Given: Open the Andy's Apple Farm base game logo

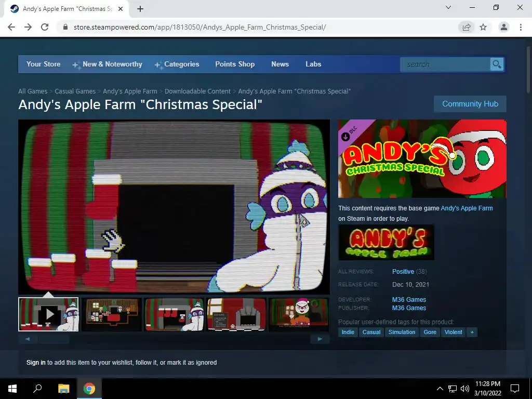Looking at the screenshot, I should point(386,242).
